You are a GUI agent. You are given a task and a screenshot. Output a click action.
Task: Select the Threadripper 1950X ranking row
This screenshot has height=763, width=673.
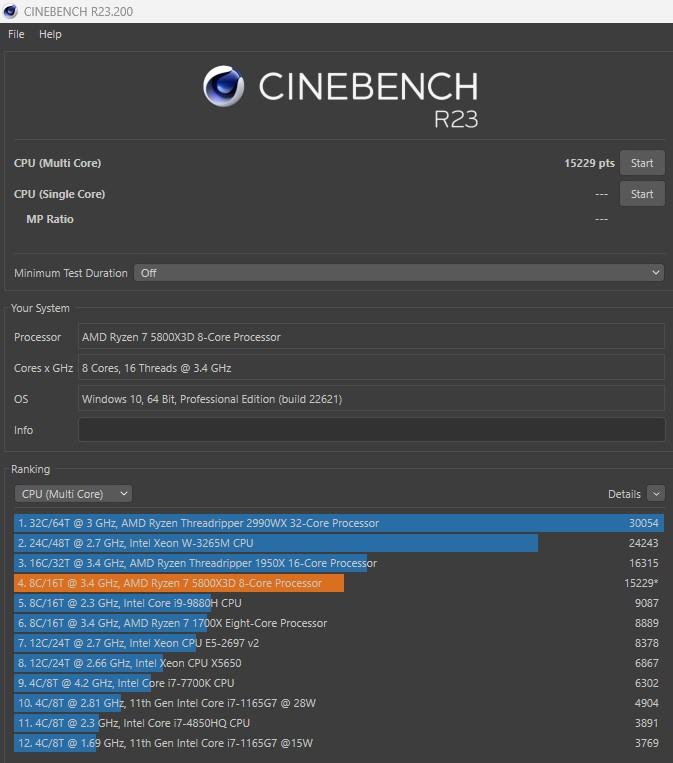click(x=339, y=563)
